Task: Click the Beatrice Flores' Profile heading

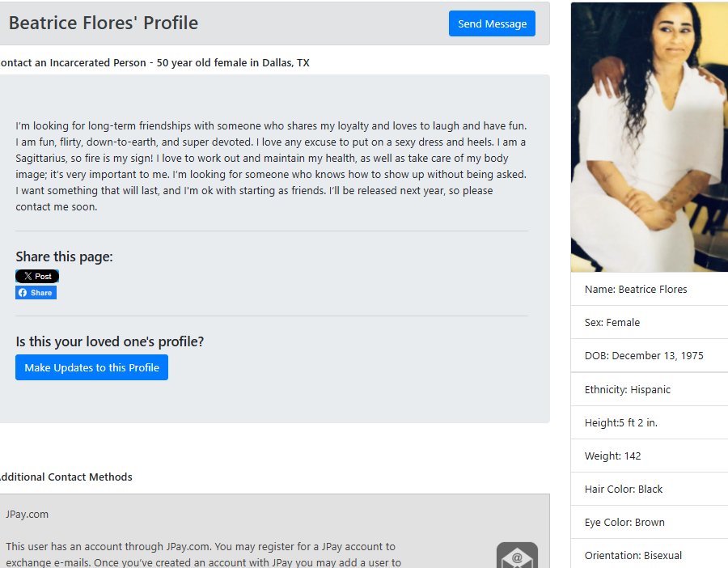Action: (x=104, y=23)
